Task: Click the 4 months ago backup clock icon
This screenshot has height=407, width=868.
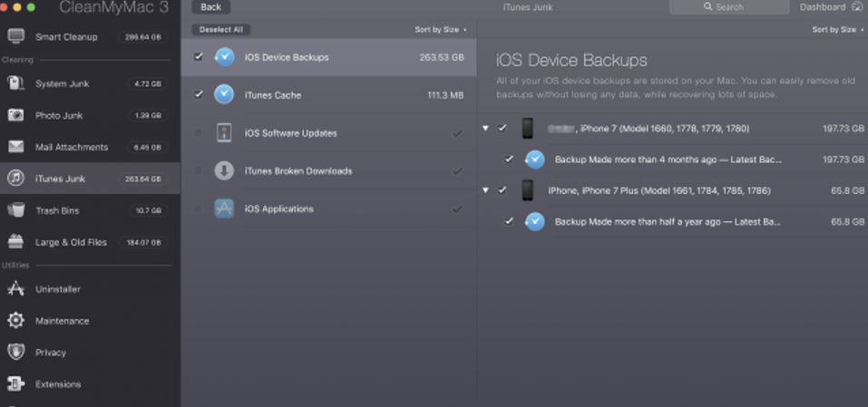Action: point(534,160)
